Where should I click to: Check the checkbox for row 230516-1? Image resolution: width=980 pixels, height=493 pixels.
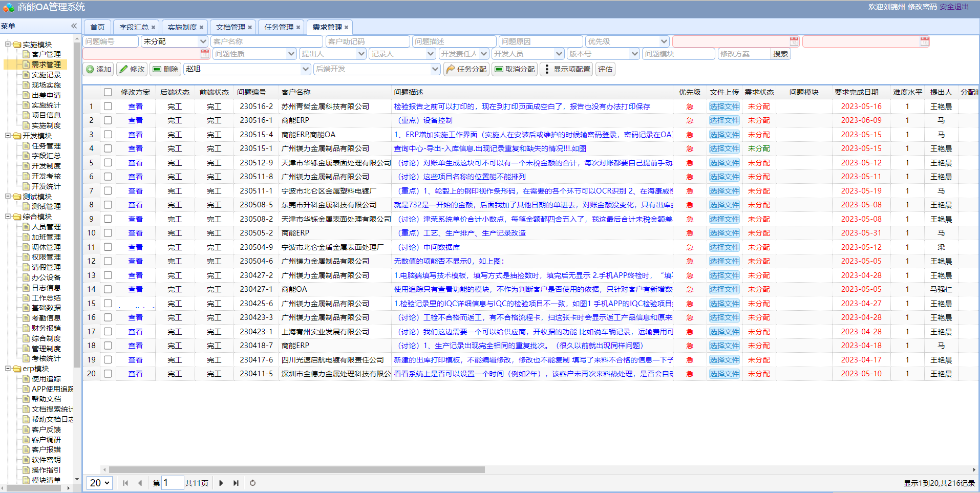pos(108,120)
